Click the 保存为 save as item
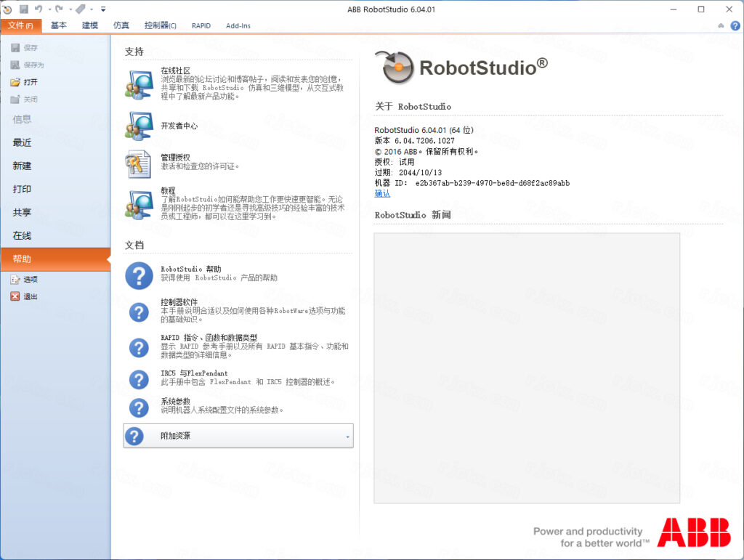This screenshot has width=744, height=560. click(x=27, y=65)
